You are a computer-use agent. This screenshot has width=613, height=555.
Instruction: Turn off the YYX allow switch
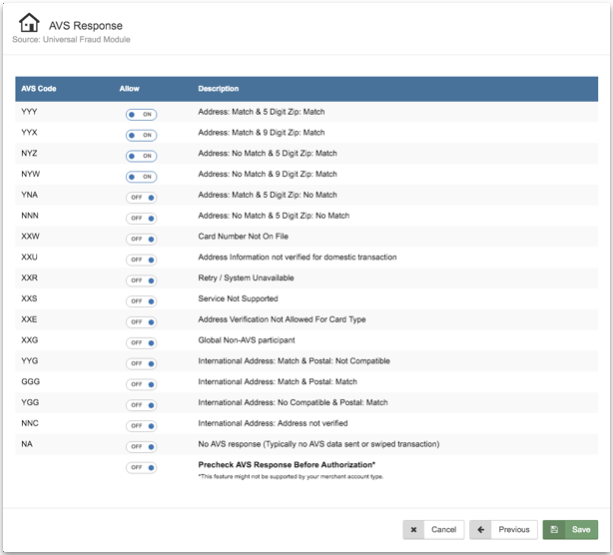point(141,135)
